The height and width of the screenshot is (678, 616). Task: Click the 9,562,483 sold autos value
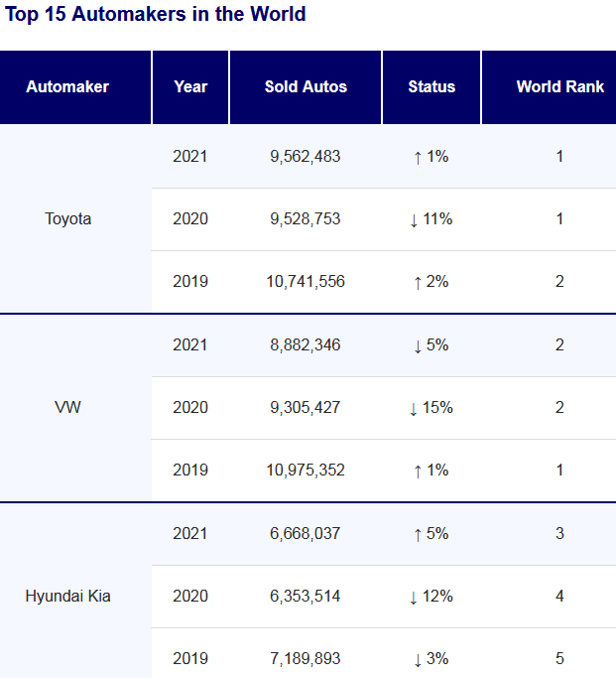coord(306,156)
